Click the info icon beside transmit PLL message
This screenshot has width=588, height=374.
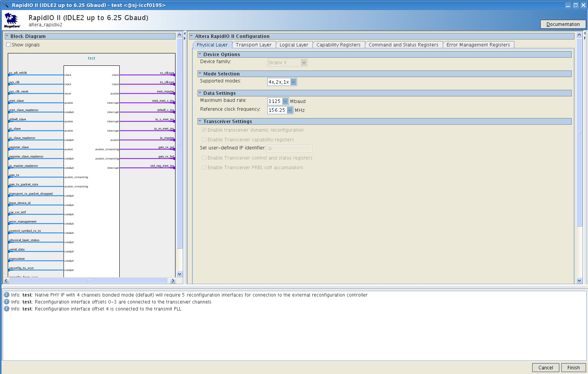click(7, 309)
